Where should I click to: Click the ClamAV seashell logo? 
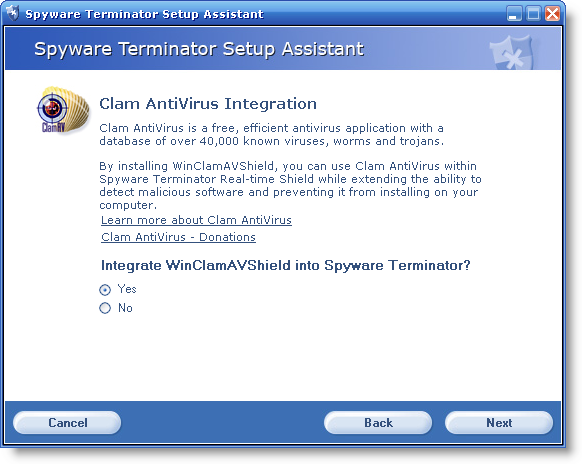(x=63, y=110)
